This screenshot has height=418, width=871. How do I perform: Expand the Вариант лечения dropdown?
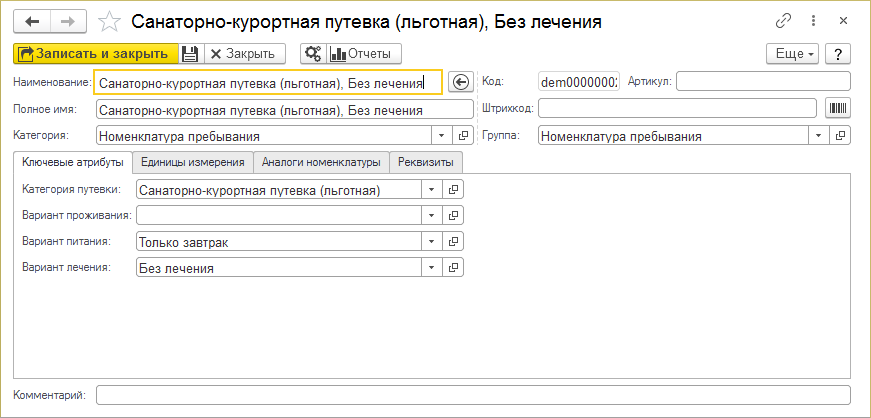431,267
